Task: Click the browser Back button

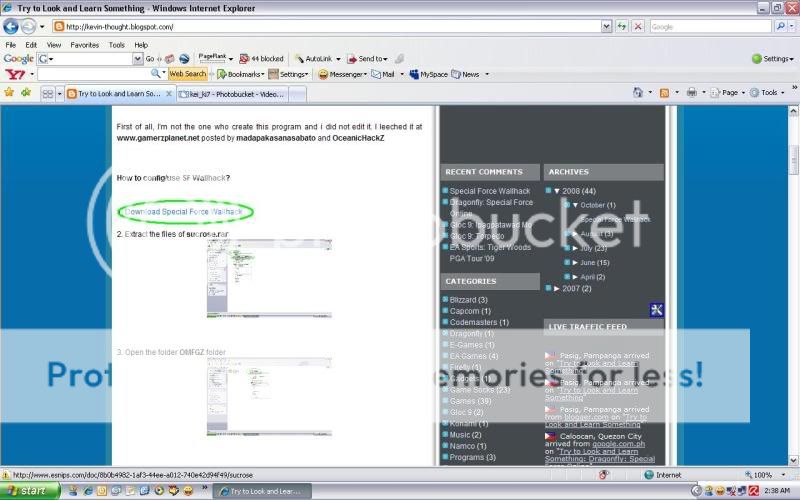Action: pyautogui.click(x=11, y=26)
